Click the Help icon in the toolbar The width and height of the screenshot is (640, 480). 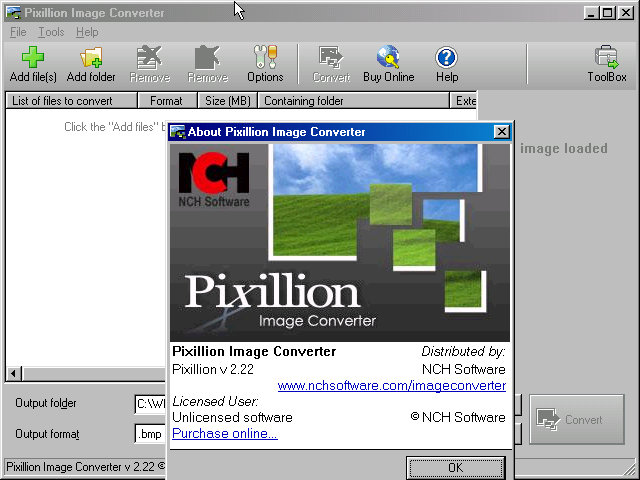pos(447,64)
